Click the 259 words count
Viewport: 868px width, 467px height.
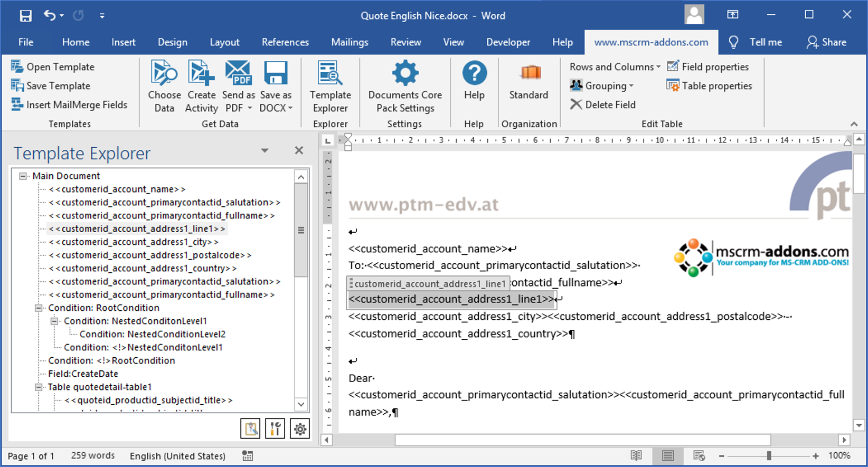93,456
